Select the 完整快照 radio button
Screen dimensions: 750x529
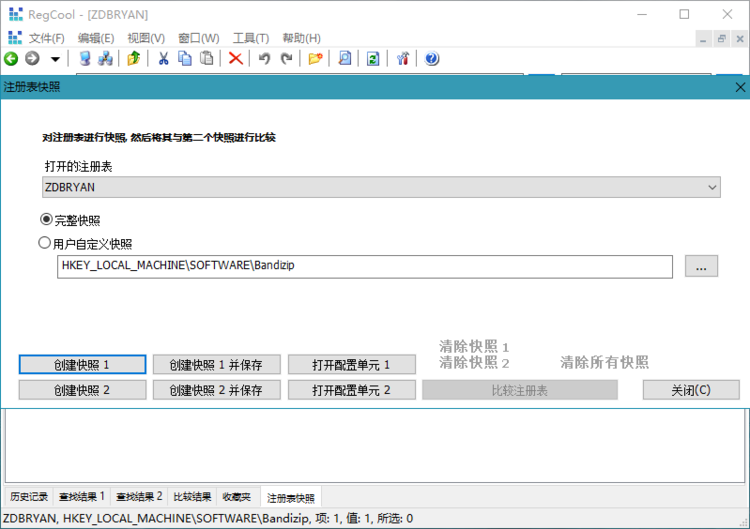coord(46,219)
